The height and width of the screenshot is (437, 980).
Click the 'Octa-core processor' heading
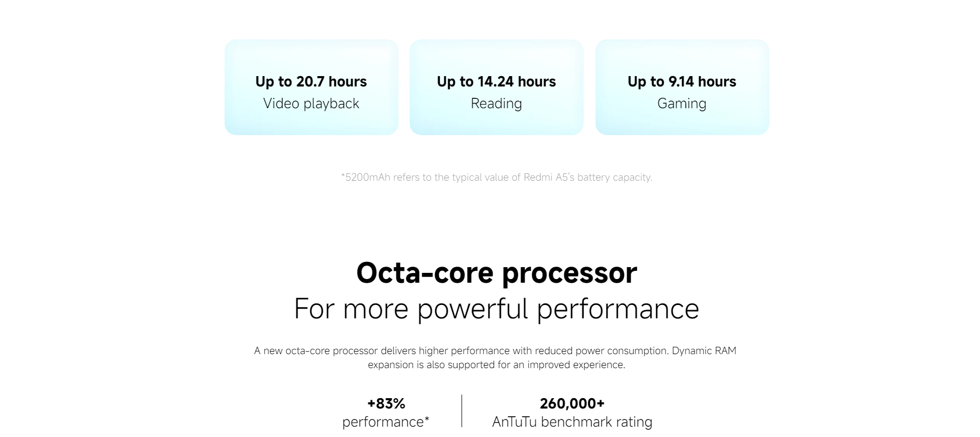497,272
